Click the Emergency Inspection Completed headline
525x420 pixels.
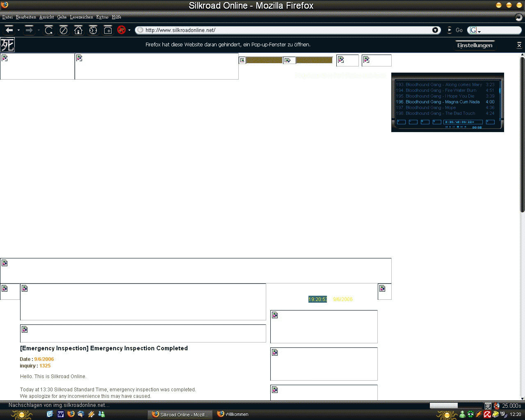pyautogui.click(x=104, y=348)
